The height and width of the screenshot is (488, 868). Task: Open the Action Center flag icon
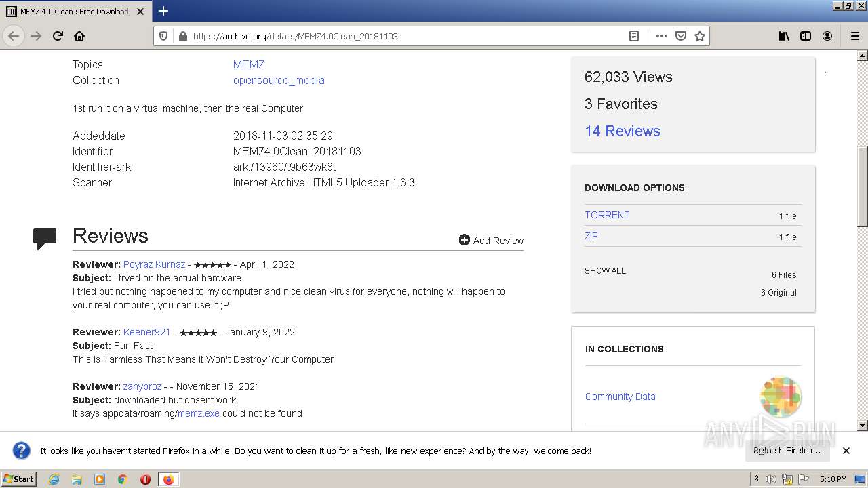coord(805,479)
